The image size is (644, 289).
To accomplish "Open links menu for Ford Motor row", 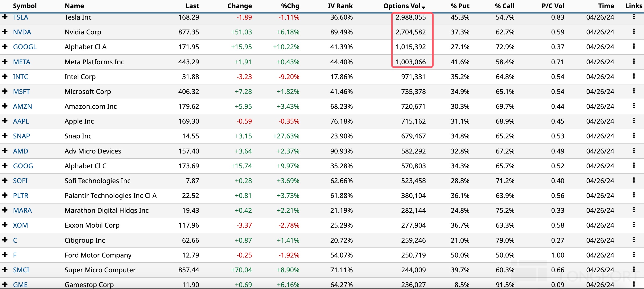I will (634, 255).
